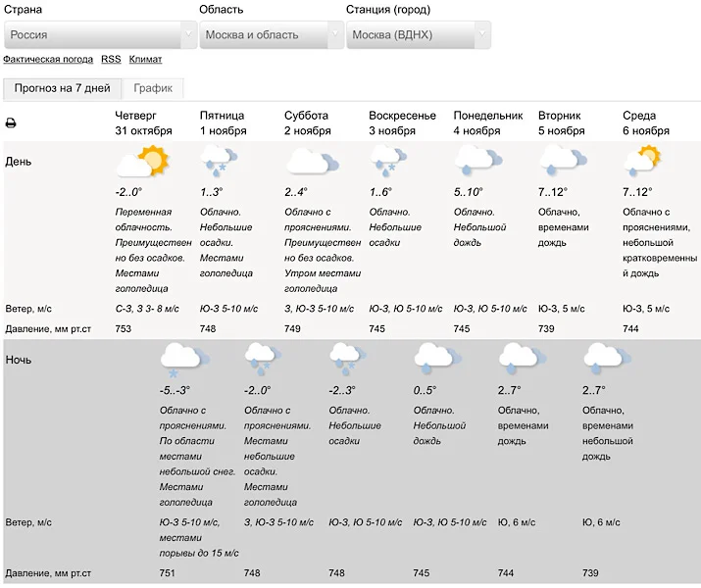Click the Страна field label
Screen dimensions: 701x588
tap(23, 10)
